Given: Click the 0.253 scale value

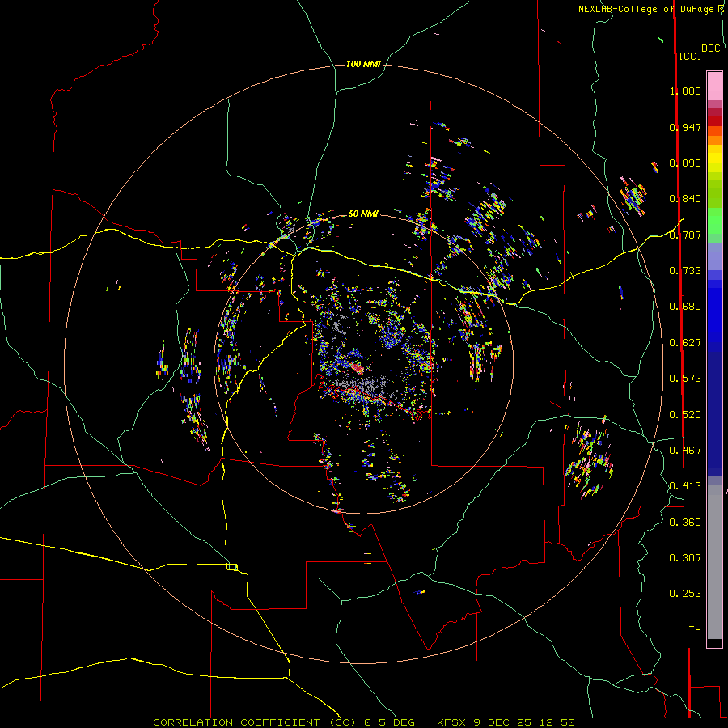Looking at the screenshot, I should coord(685,594).
